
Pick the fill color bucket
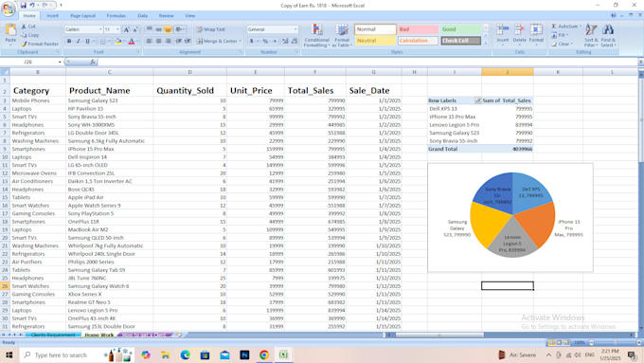pos(117,41)
